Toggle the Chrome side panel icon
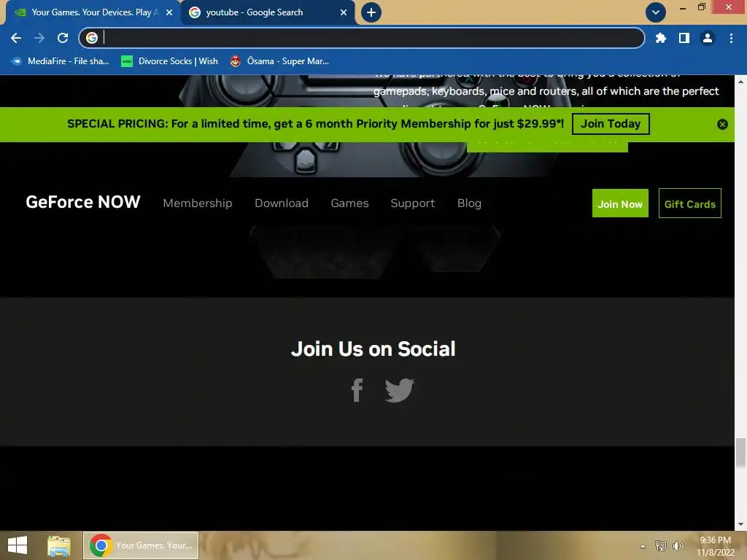 684,38
